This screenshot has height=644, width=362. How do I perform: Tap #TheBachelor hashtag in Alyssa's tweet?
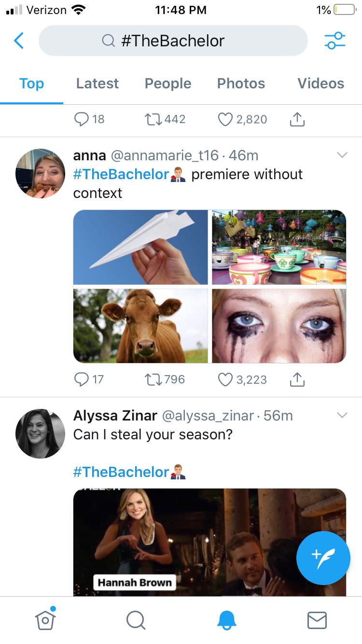pos(121,472)
